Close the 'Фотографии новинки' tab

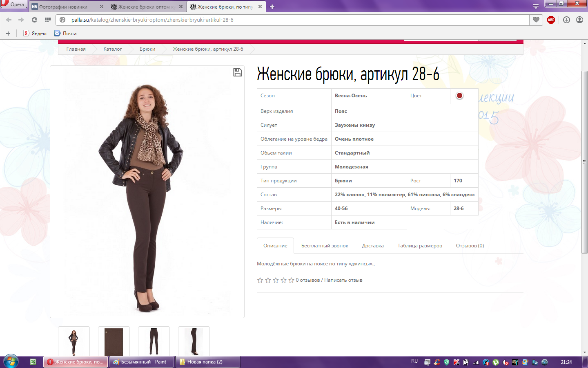[x=102, y=7]
